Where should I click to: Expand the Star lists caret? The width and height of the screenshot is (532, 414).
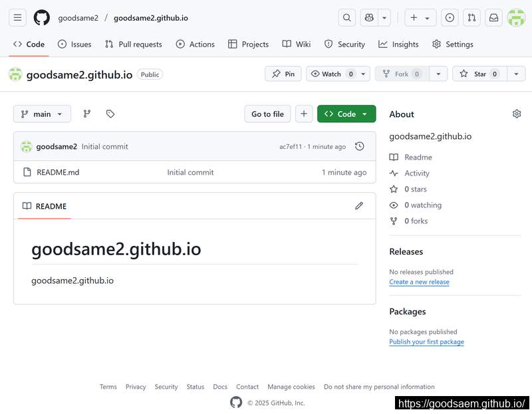(x=516, y=74)
